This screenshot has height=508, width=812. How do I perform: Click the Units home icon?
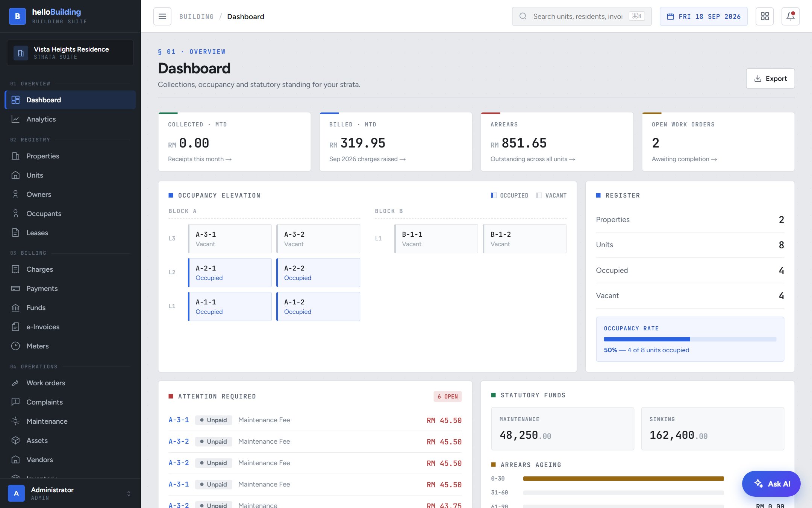15,175
